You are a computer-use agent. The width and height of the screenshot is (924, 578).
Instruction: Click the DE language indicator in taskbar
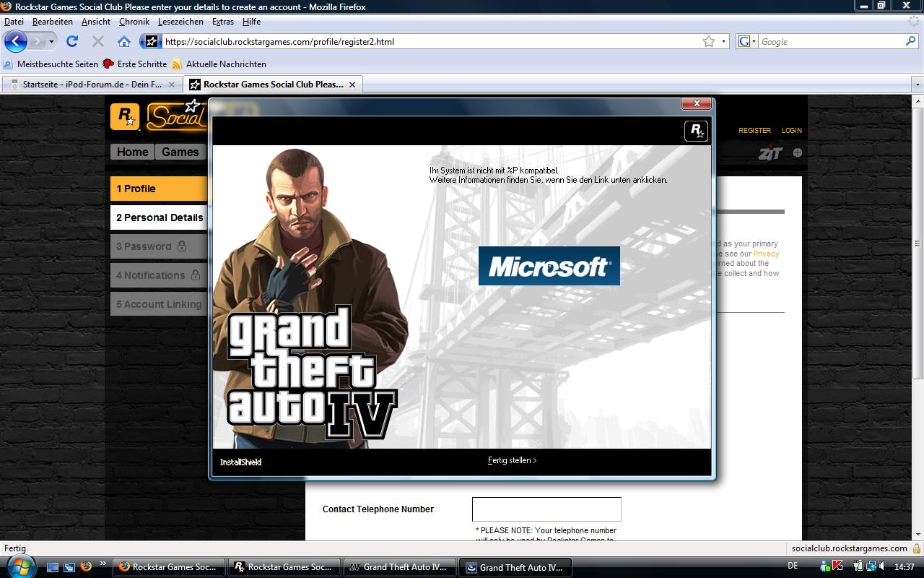click(x=793, y=566)
